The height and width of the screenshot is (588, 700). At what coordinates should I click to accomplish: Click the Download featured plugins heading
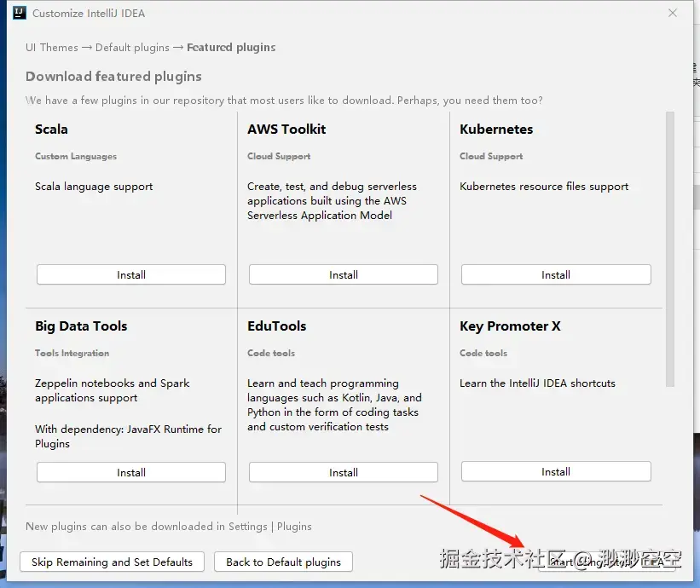[113, 77]
